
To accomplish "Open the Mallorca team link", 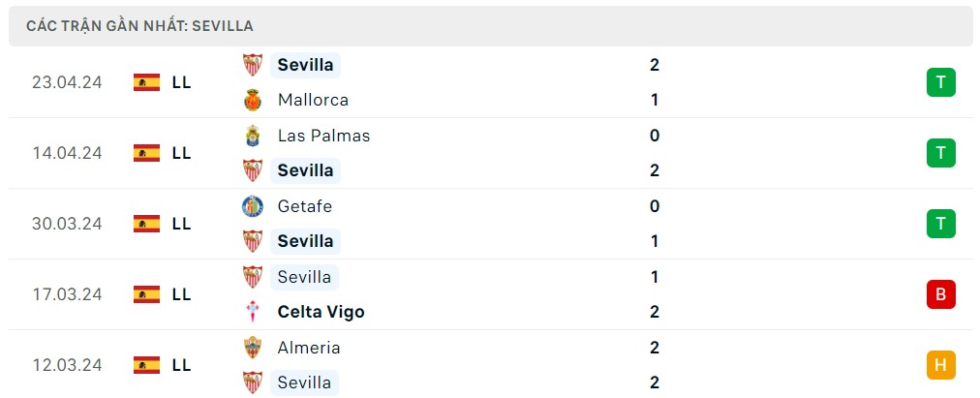I will coord(312,100).
